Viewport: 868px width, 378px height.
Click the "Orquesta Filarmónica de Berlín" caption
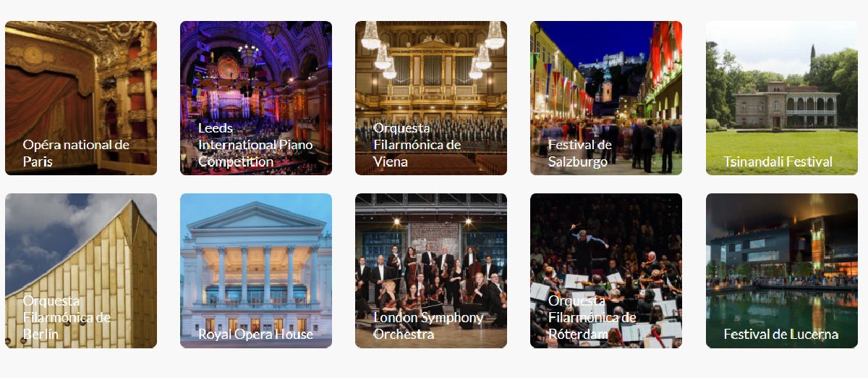point(67,317)
